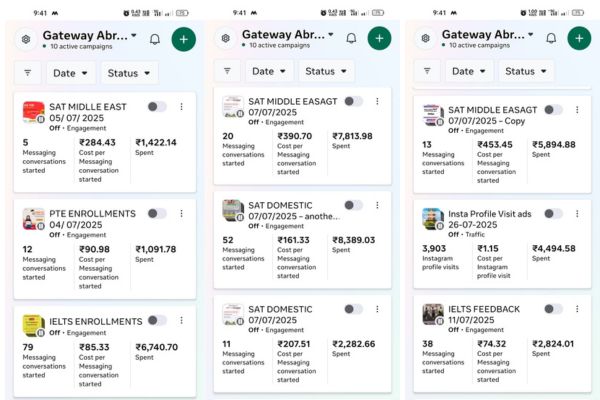This screenshot has width=600, height=400.
Task: Turn on Insta Profile Visit ads campaign switch
Action: click(x=553, y=214)
